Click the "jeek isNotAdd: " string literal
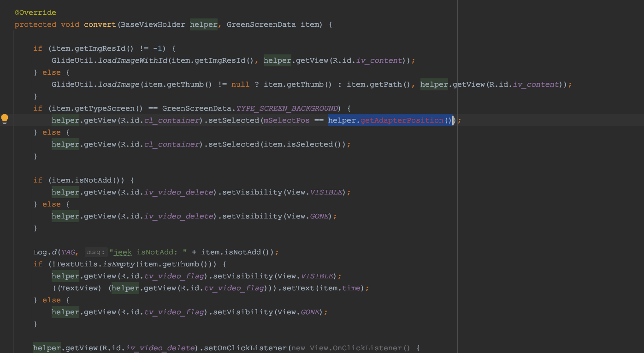The image size is (644, 353). (148, 252)
